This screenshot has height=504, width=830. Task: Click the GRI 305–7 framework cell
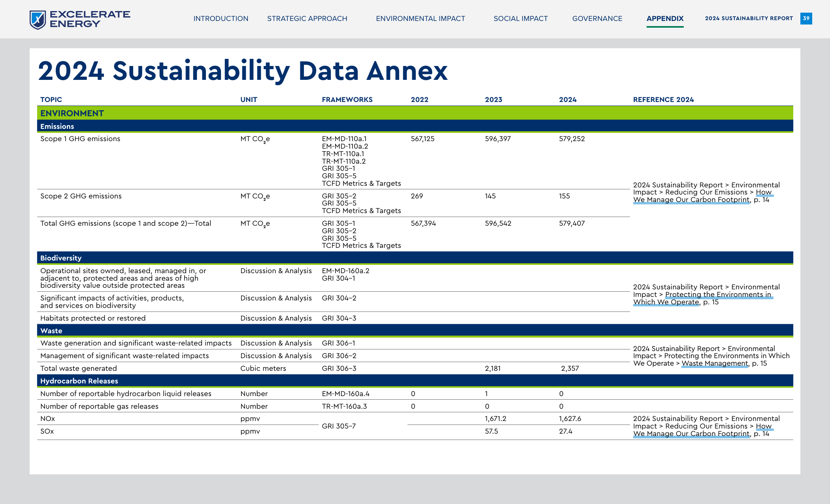pos(339,426)
